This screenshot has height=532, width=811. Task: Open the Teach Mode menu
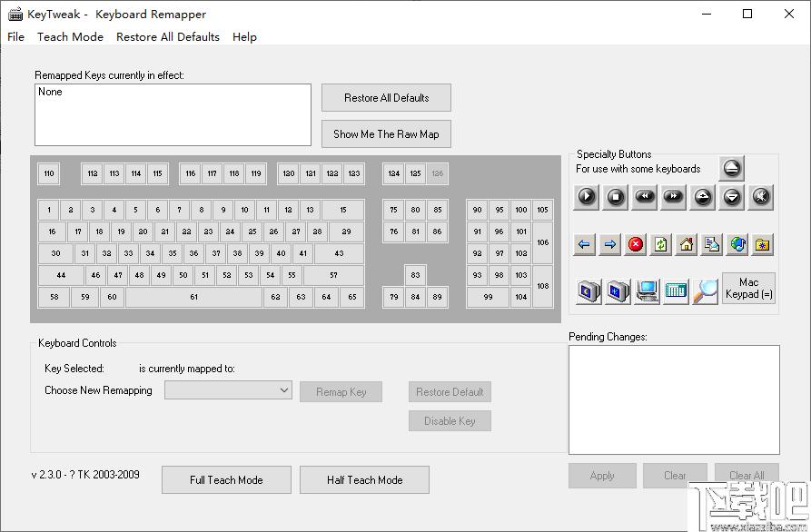pyautogui.click(x=70, y=36)
